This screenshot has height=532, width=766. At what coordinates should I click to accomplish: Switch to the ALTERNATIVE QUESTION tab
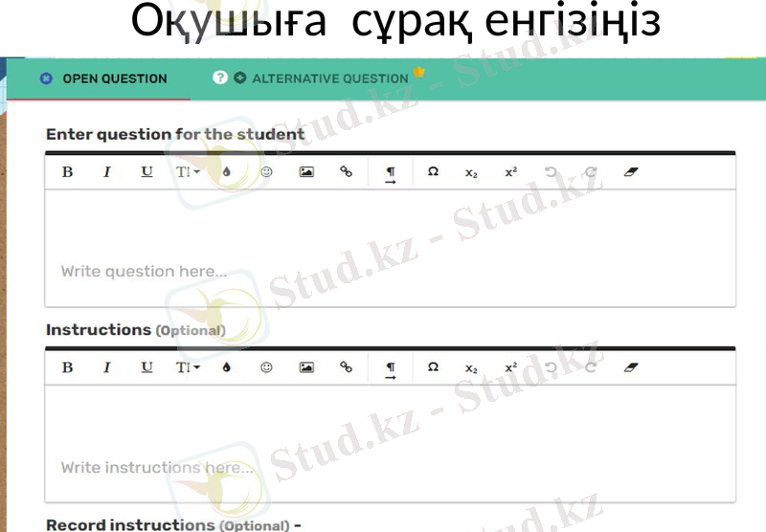tap(323, 78)
